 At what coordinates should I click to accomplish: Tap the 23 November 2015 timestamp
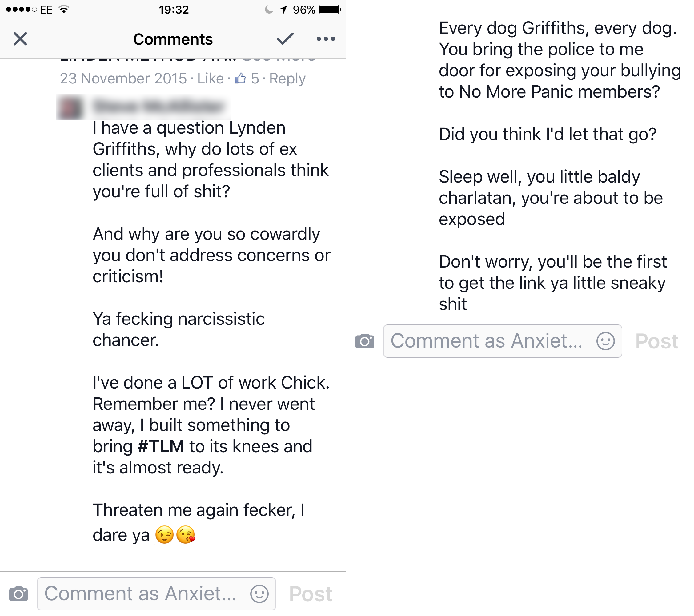123,79
